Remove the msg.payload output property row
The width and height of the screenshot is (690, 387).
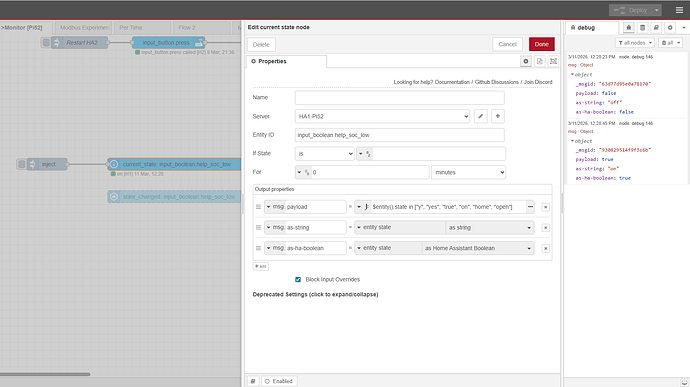point(545,207)
